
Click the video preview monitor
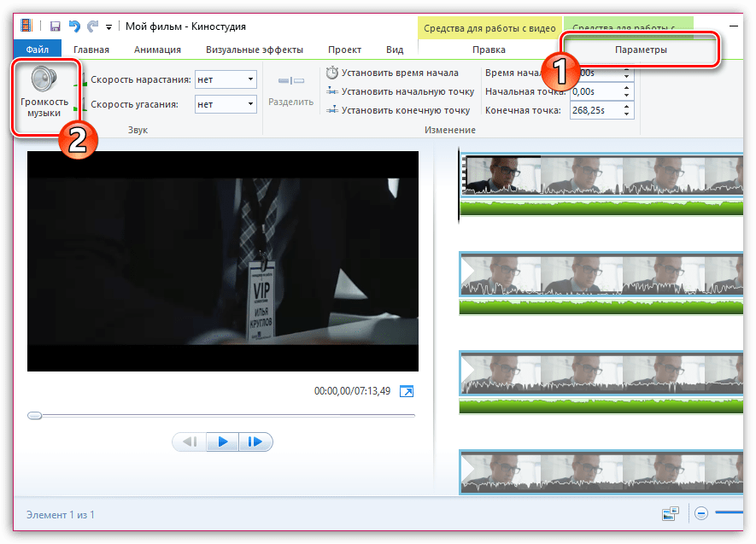coord(223,261)
